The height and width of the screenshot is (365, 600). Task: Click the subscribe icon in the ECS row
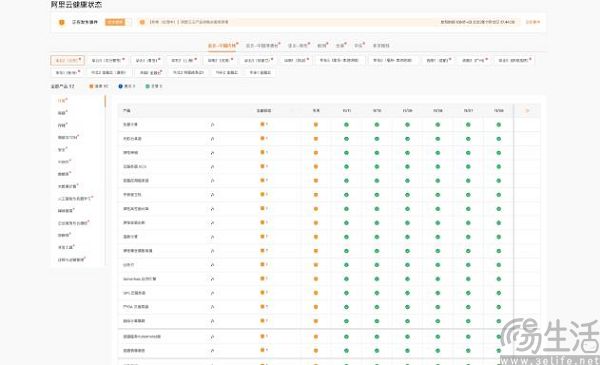click(x=212, y=167)
